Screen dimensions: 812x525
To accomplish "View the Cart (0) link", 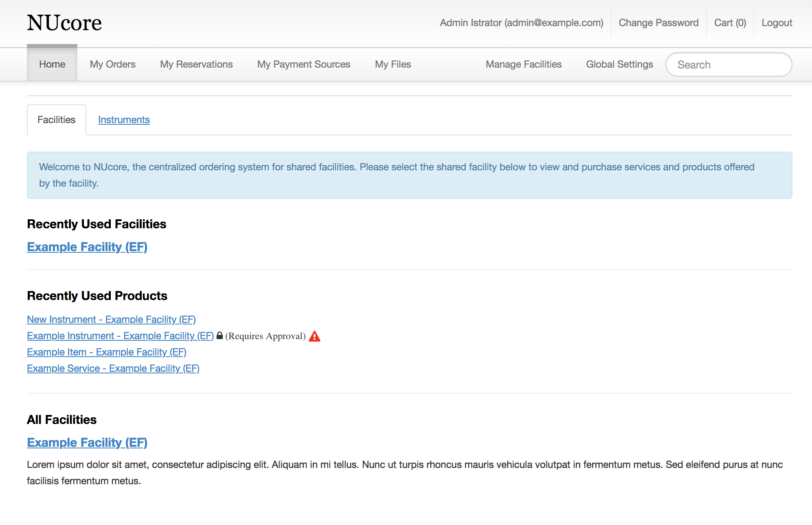I will 730,23.
